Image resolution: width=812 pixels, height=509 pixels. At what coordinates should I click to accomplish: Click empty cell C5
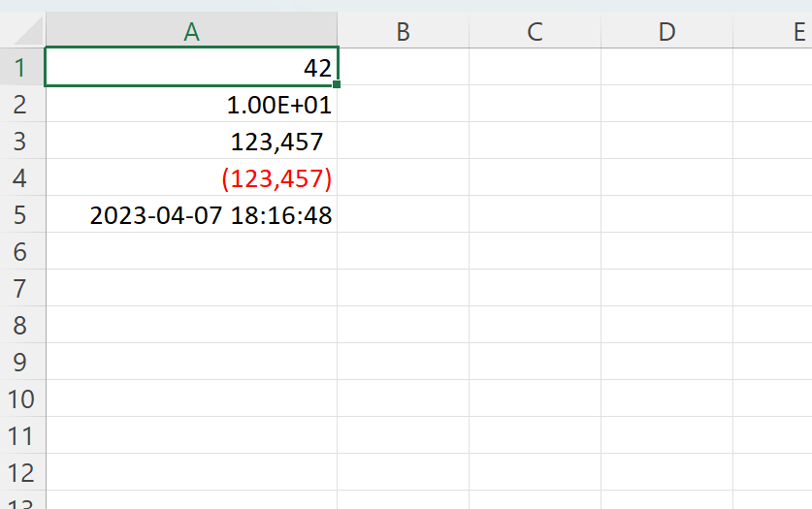click(535, 215)
